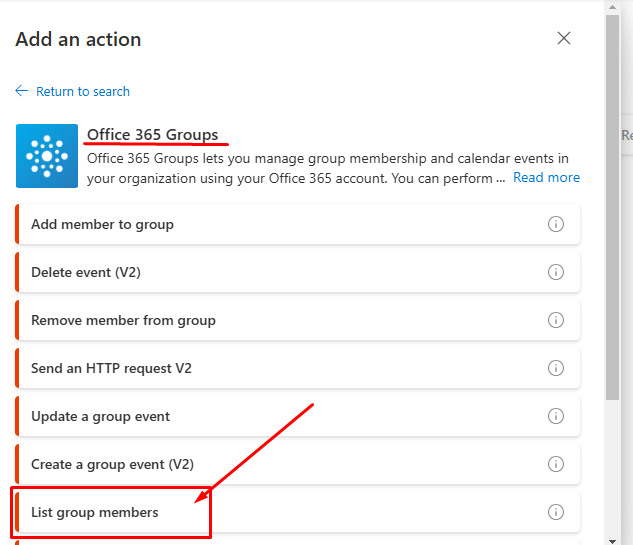Viewport: 633px width, 545px height.
Task: Select the List group members action
Action: pyautogui.click(x=298, y=512)
